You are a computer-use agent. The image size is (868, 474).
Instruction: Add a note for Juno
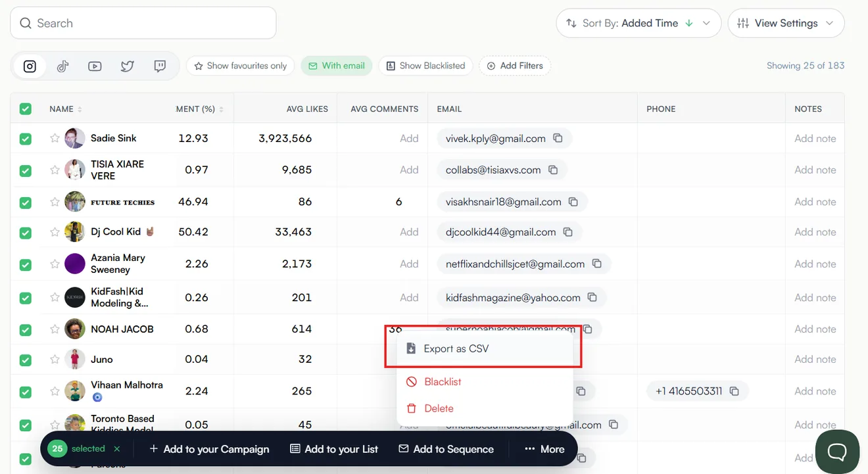coord(815,359)
